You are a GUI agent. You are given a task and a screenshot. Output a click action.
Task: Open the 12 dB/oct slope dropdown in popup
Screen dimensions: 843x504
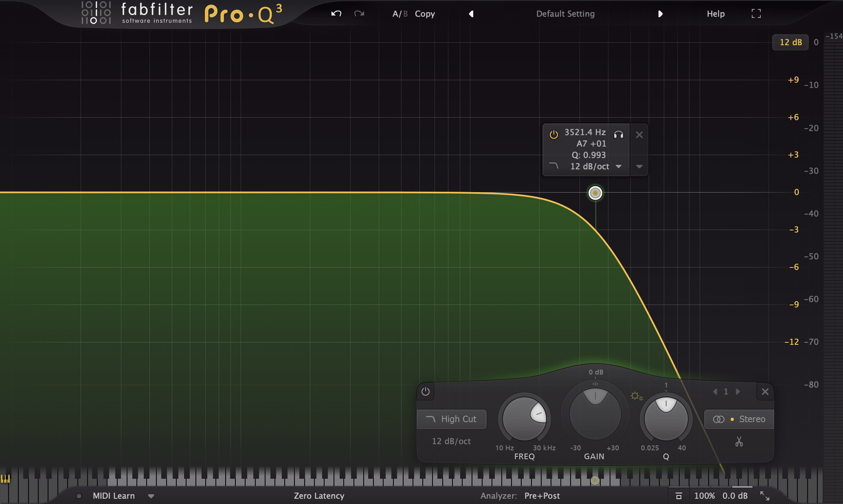pyautogui.click(x=596, y=167)
